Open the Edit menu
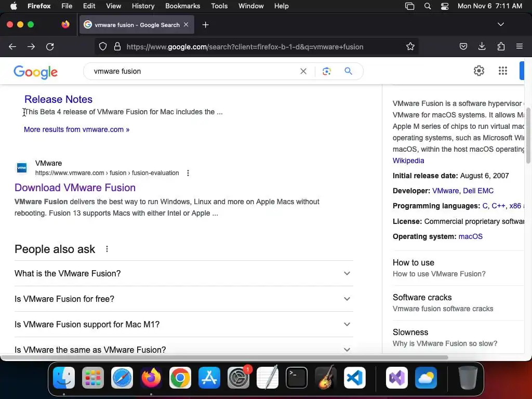Screen dimensions: 532x399 click(89, 6)
